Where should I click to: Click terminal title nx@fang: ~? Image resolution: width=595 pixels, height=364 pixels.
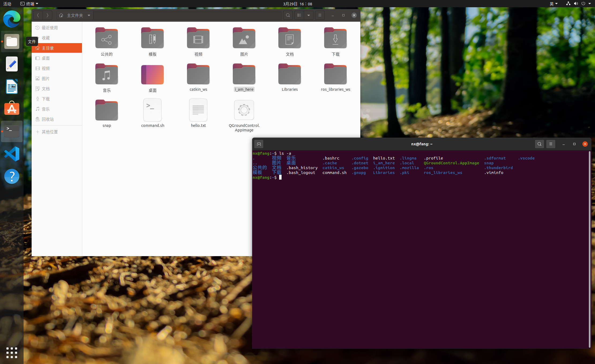(422, 144)
